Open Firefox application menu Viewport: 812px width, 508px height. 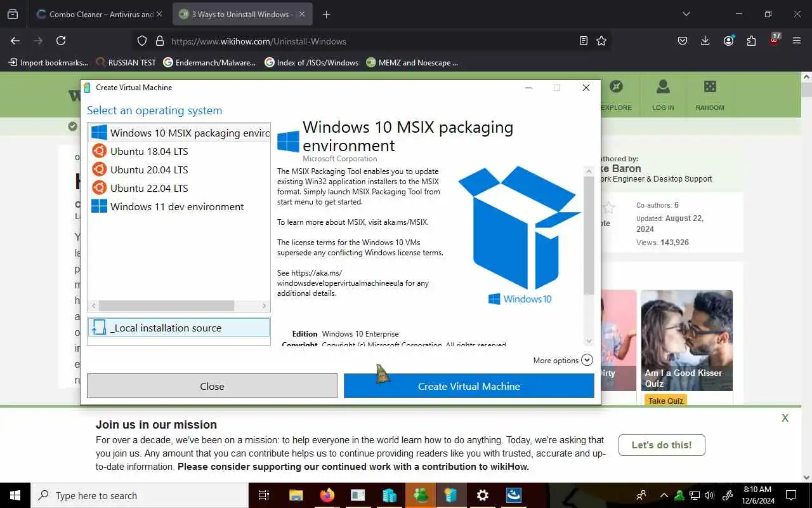pos(797,41)
